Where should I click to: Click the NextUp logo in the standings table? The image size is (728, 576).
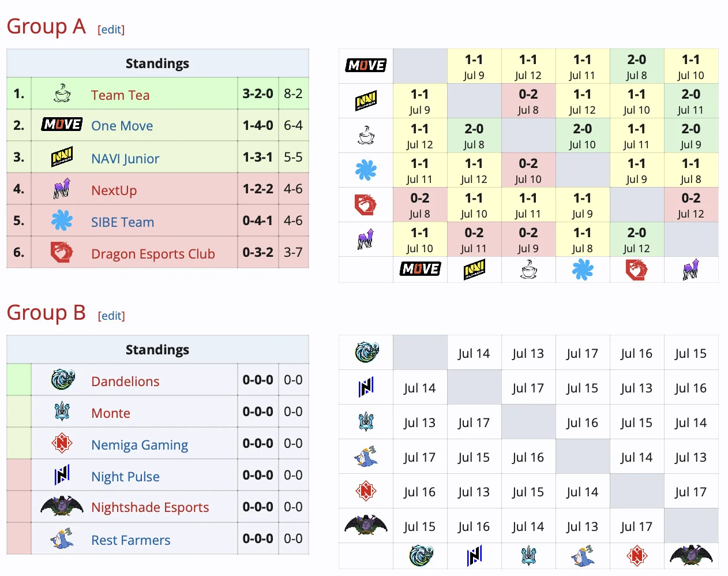pos(62,189)
